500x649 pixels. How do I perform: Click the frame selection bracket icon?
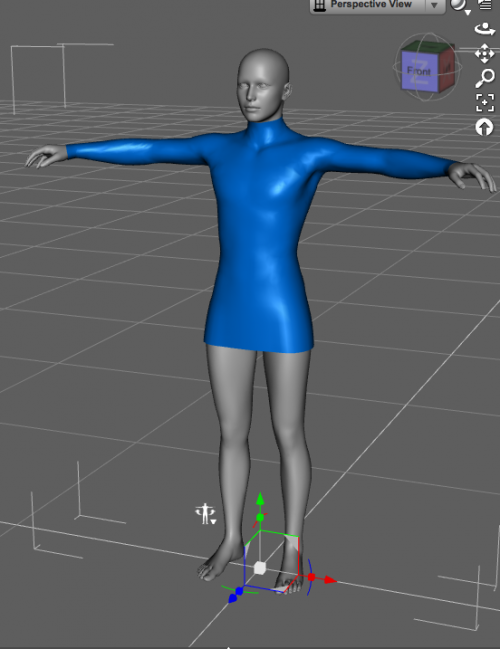485,103
